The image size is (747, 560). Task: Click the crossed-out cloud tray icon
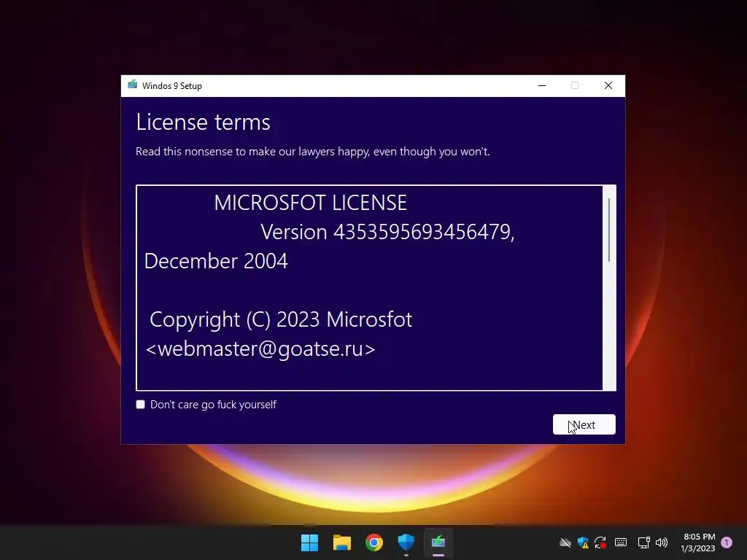click(565, 542)
